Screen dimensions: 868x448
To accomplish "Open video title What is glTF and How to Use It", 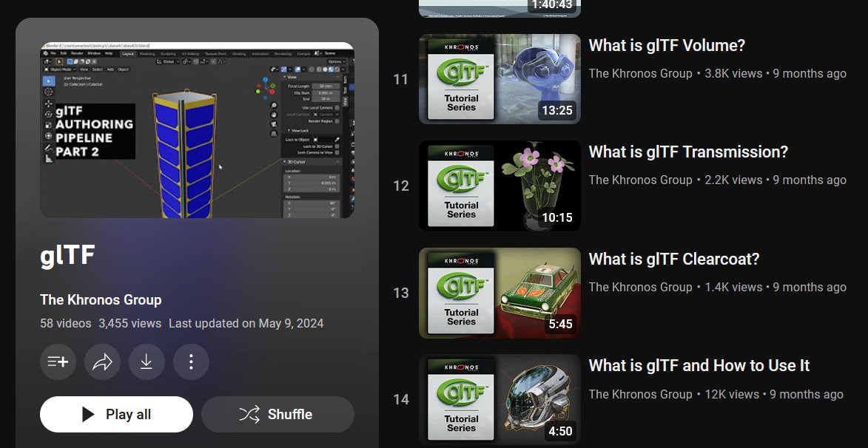I will 699,366.
